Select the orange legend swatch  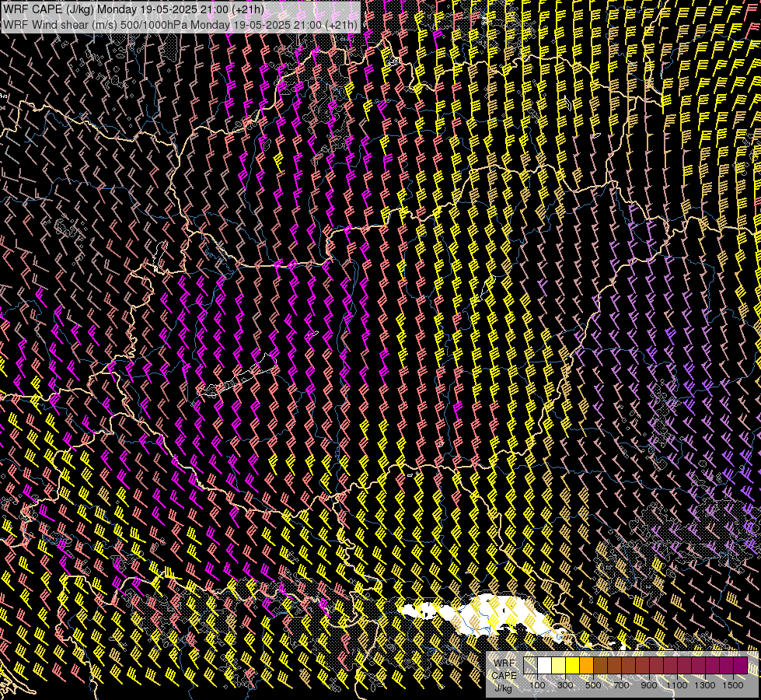click(x=587, y=665)
